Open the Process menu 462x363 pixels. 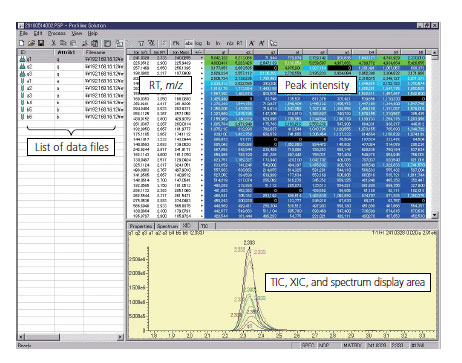(x=57, y=33)
